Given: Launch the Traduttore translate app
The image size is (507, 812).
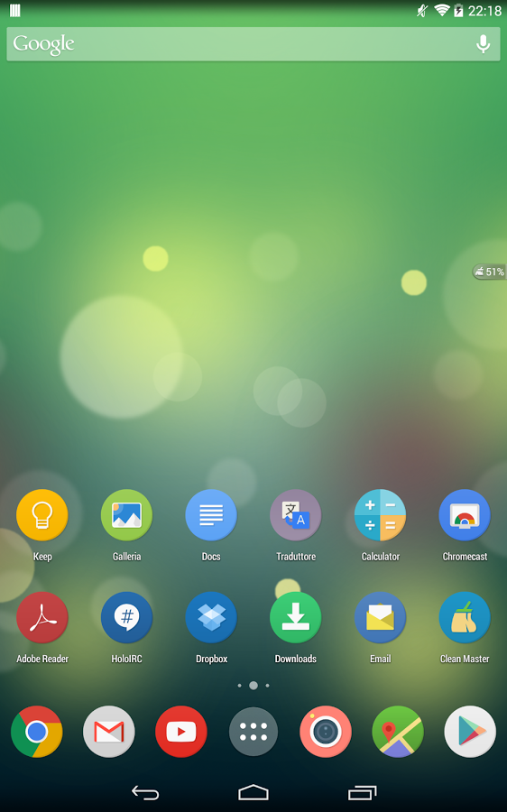Looking at the screenshot, I should [x=296, y=515].
